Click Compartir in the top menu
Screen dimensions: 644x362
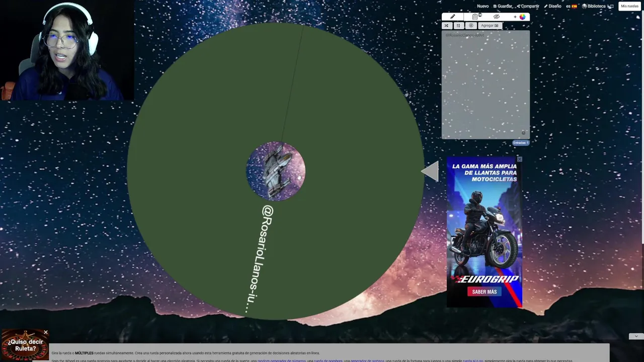coord(528,6)
